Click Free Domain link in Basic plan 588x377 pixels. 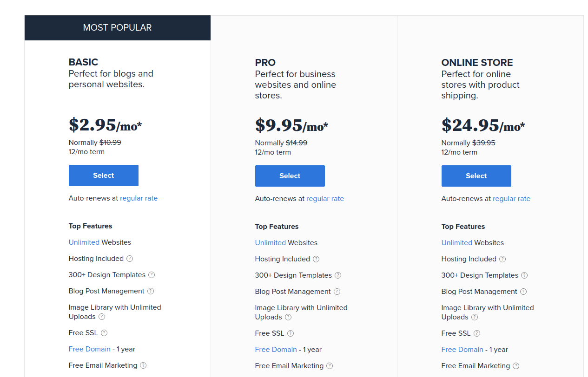click(x=90, y=349)
